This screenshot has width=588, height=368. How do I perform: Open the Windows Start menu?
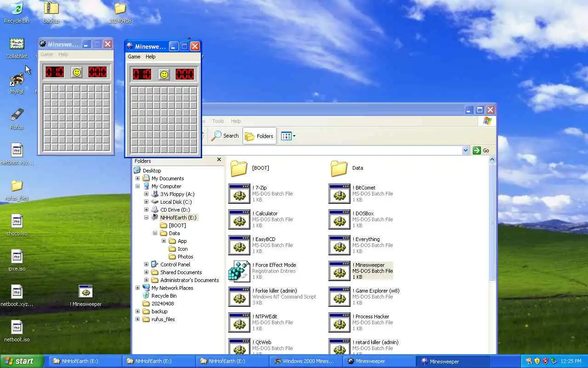(22, 361)
